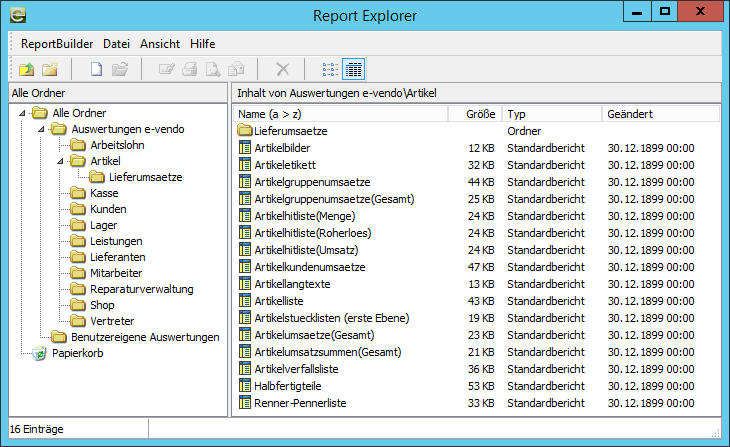This screenshot has height=447, width=730.
Task: Click the Artikelhitliste(Menge) report icon
Action: pos(244,216)
